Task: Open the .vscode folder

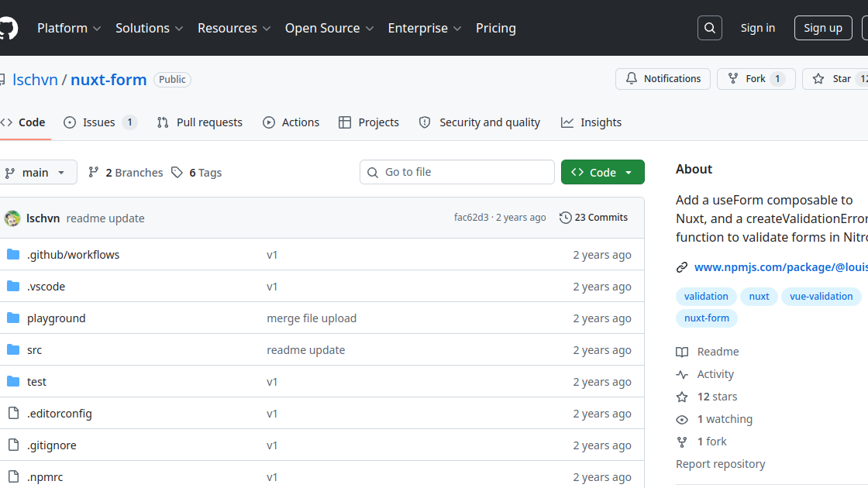Action: [x=46, y=287]
